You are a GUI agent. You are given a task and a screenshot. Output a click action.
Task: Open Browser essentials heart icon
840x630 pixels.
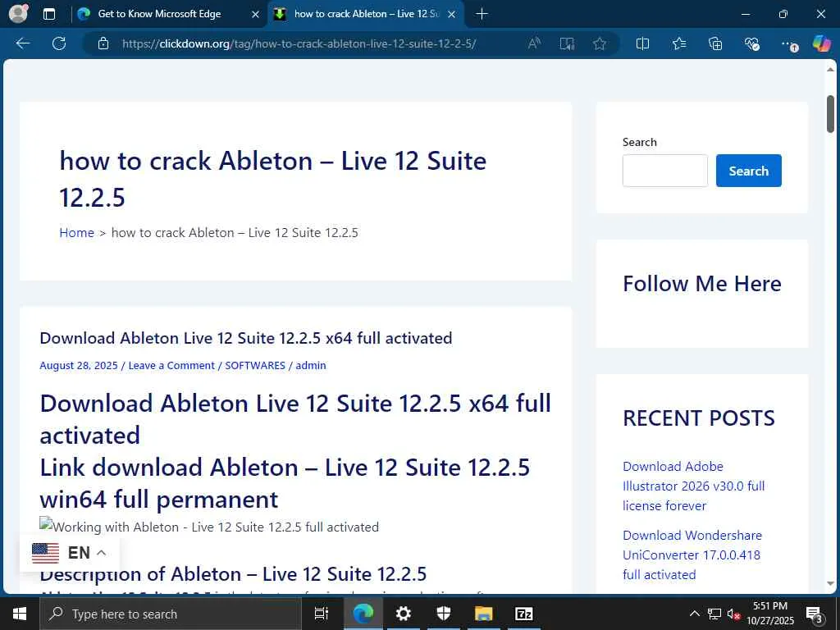tap(751, 43)
